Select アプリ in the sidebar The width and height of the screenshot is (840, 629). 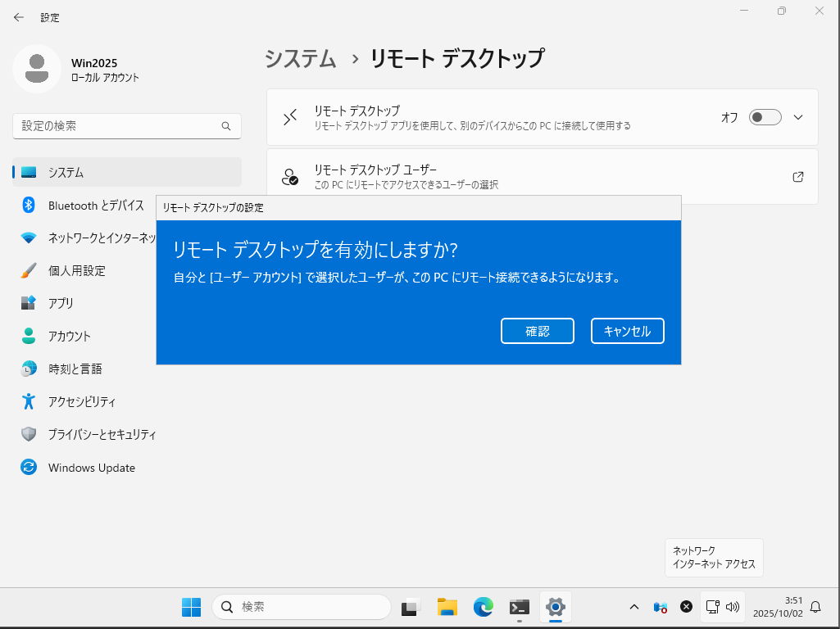pos(61,303)
